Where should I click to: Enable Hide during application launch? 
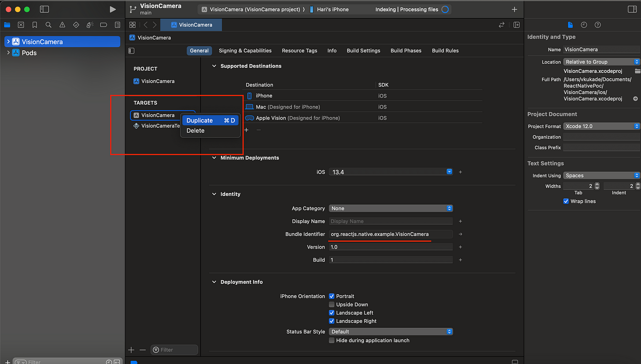(332, 340)
